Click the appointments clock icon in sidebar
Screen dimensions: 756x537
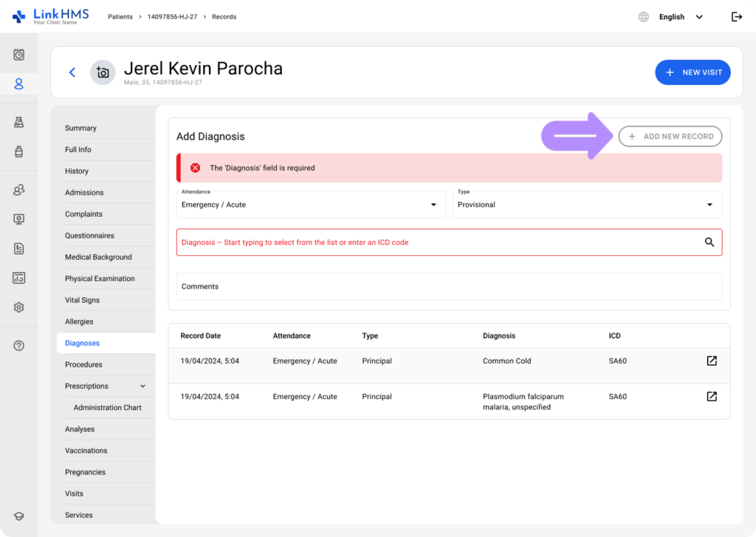(19, 55)
